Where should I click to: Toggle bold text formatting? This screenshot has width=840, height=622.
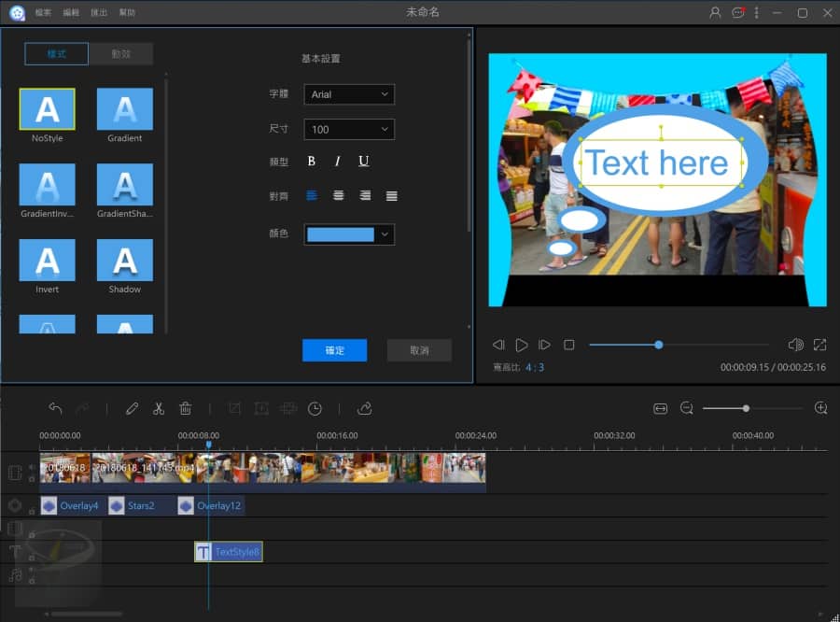pos(312,162)
